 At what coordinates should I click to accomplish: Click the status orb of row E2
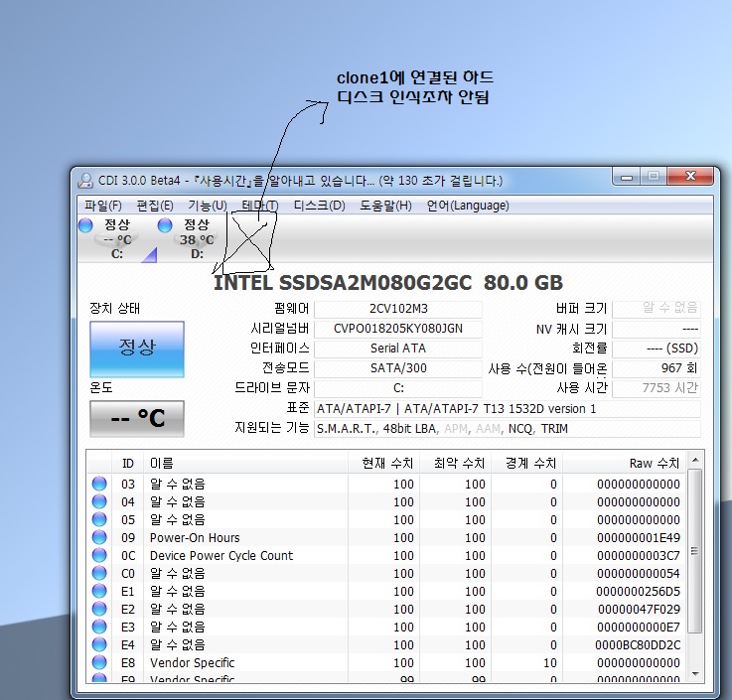coord(99,609)
